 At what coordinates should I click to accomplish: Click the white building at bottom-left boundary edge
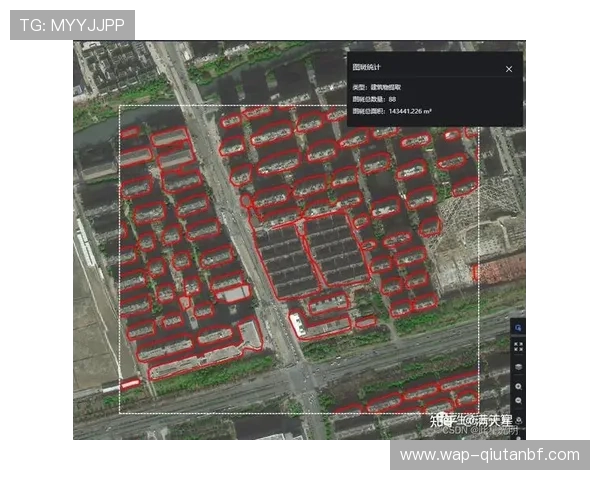pyautogui.click(x=130, y=383)
